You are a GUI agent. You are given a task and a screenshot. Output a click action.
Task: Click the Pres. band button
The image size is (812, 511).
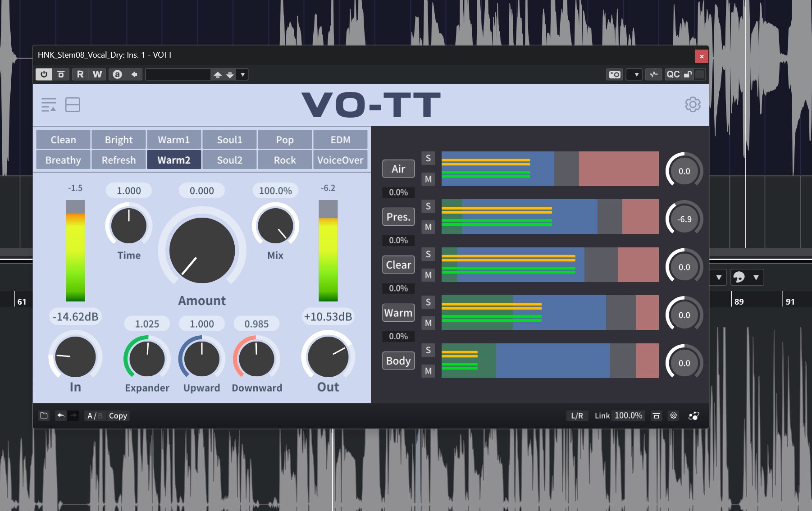pyautogui.click(x=398, y=217)
